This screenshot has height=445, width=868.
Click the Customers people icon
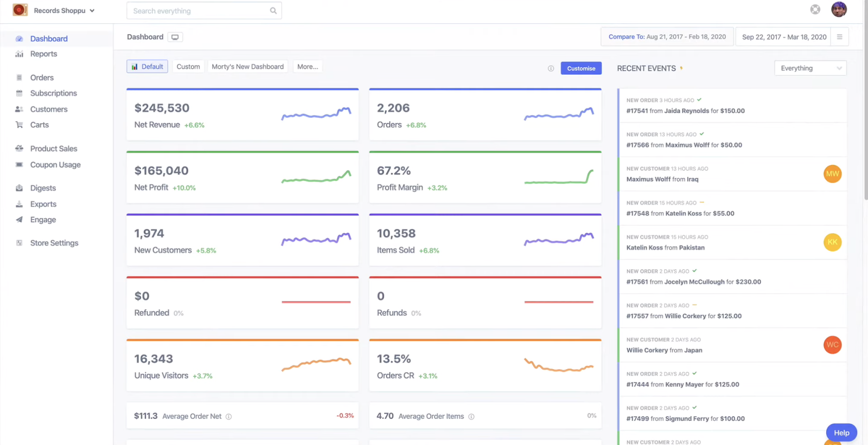20,109
